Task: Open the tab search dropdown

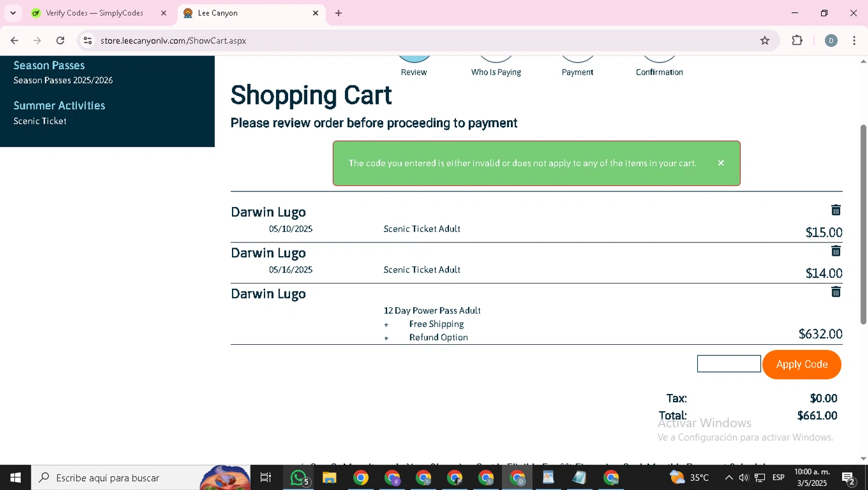Action: [x=13, y=13]
